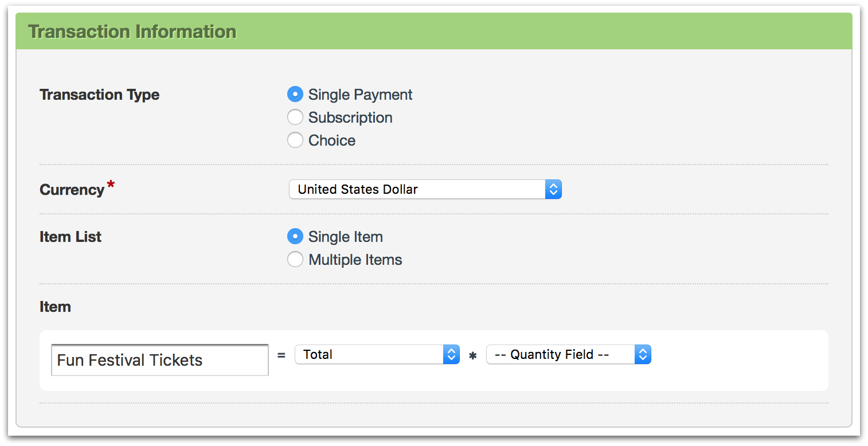Click the blue arrows on Currency select
Image resolution: width=868 pixels, height=446 pixels.
click(553, 189)
